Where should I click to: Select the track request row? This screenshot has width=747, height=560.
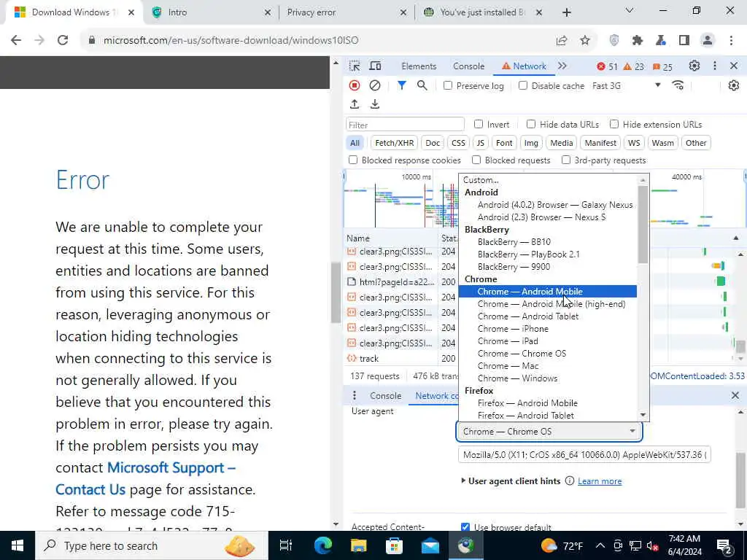(391, 358)
